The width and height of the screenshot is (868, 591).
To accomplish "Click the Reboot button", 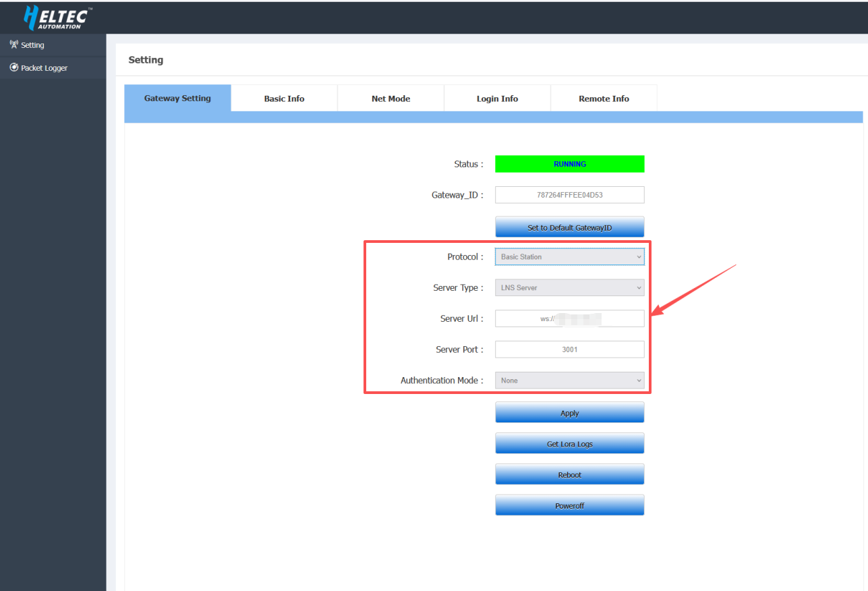I will [x=569, y=474].
